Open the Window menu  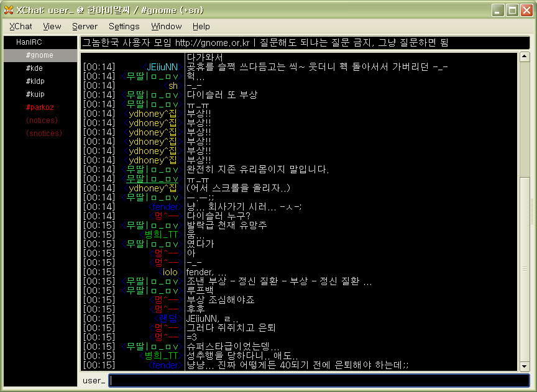coord(166,26)
